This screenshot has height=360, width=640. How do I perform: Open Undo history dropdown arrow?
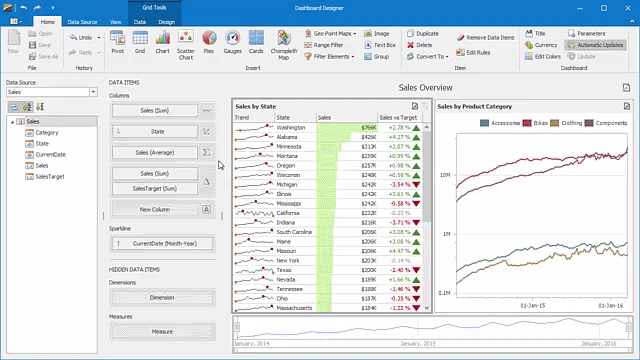point(99,37)
